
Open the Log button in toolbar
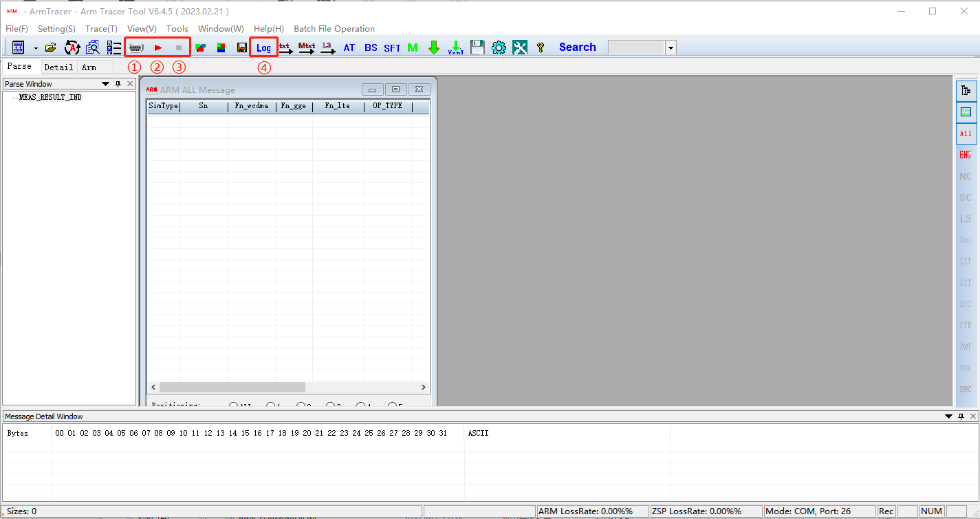(x=263, y=47)
